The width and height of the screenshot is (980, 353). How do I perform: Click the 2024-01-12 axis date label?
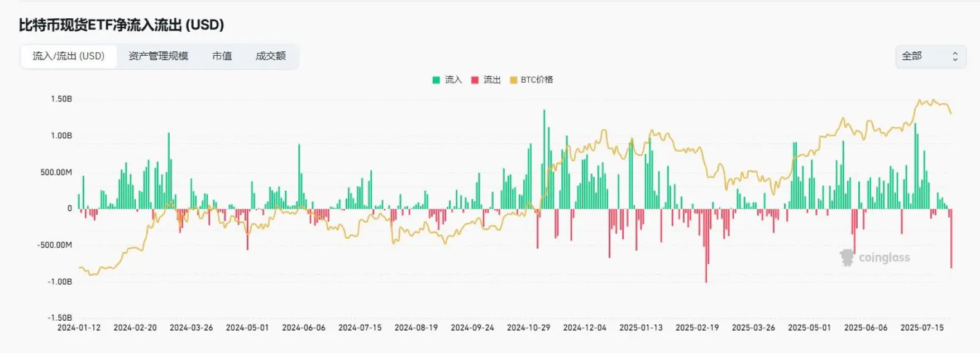79,328
